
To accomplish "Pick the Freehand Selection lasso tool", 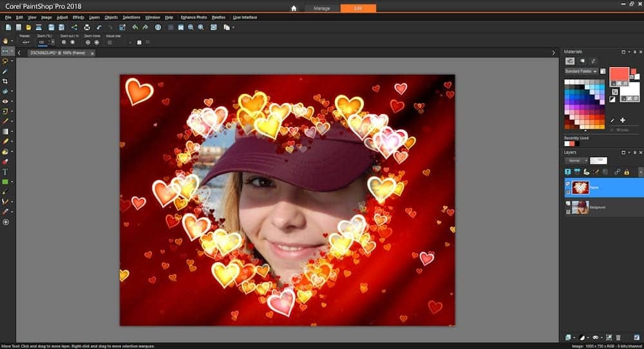I will tap(5, 61).
